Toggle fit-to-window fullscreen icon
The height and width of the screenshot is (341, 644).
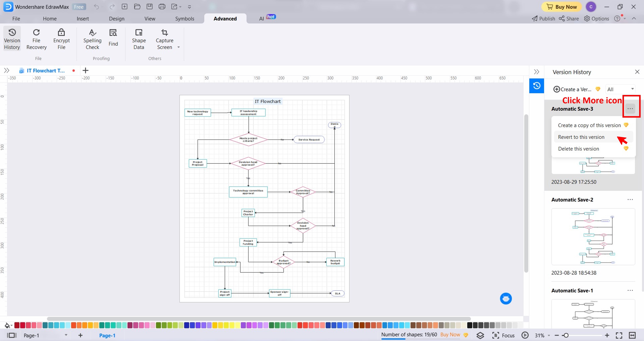[x=619, y=335]
